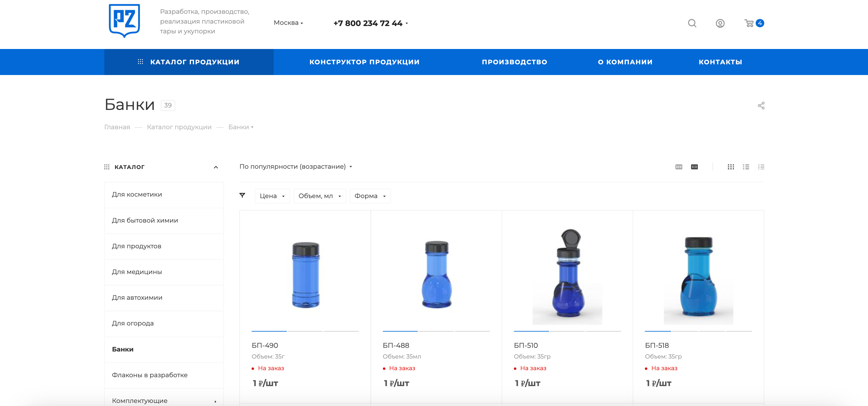Switch to three-column grid layout icon
Image resolution: width=868 pixels, height=406 pixels.
coord(679,167)
